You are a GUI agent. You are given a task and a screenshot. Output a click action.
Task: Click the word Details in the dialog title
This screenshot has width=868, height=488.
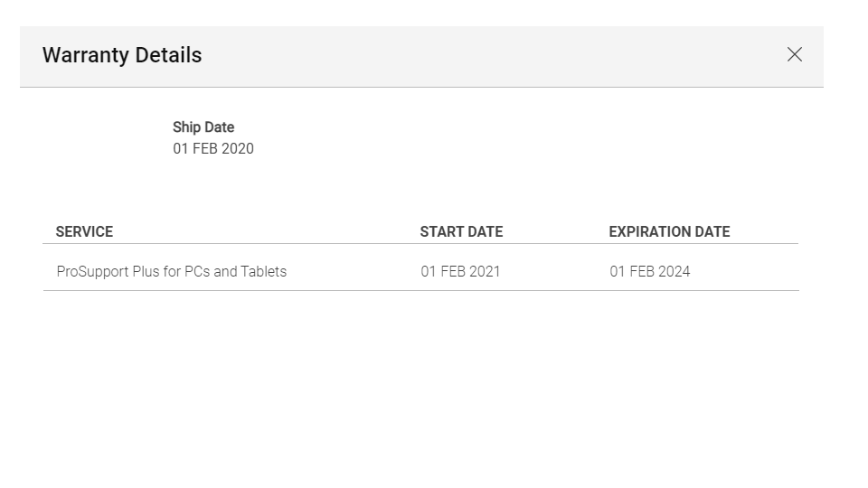[x=168, y=55]
